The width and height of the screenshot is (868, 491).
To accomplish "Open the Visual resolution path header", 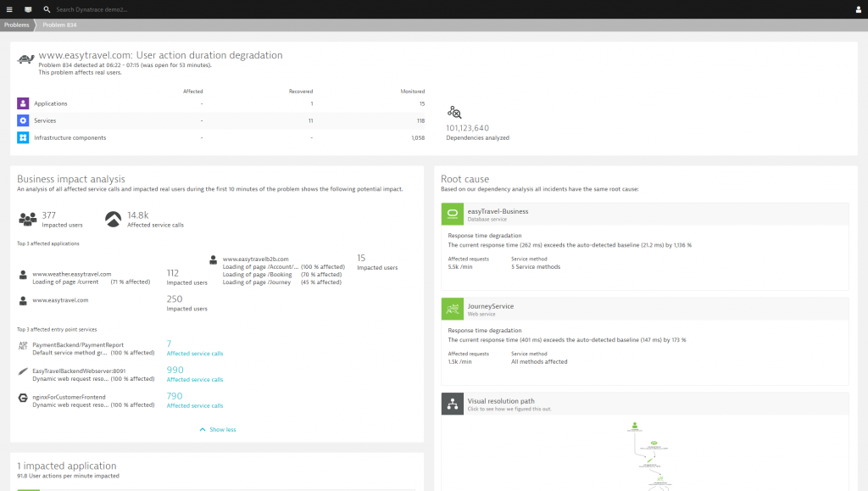I will click(645, 404).
